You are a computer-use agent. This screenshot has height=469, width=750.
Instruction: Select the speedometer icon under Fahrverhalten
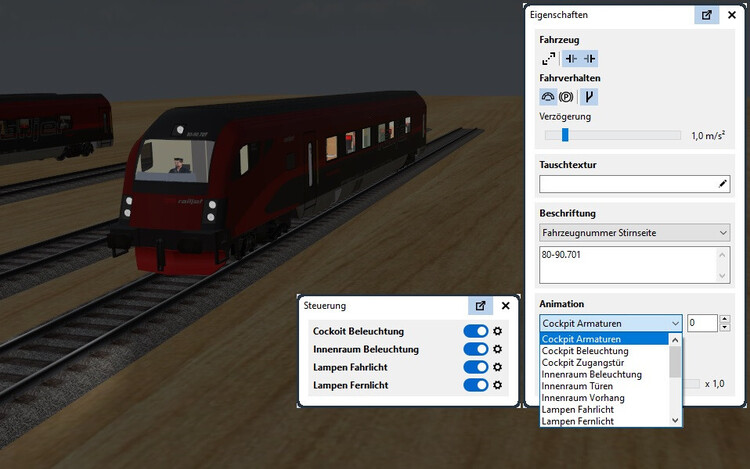coord(548,97)
